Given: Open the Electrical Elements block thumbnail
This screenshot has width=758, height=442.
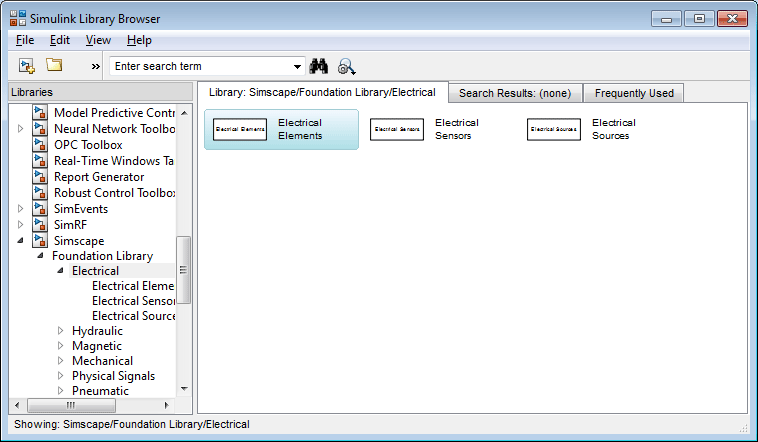Looking at the screenshot, I should [240, 129].
